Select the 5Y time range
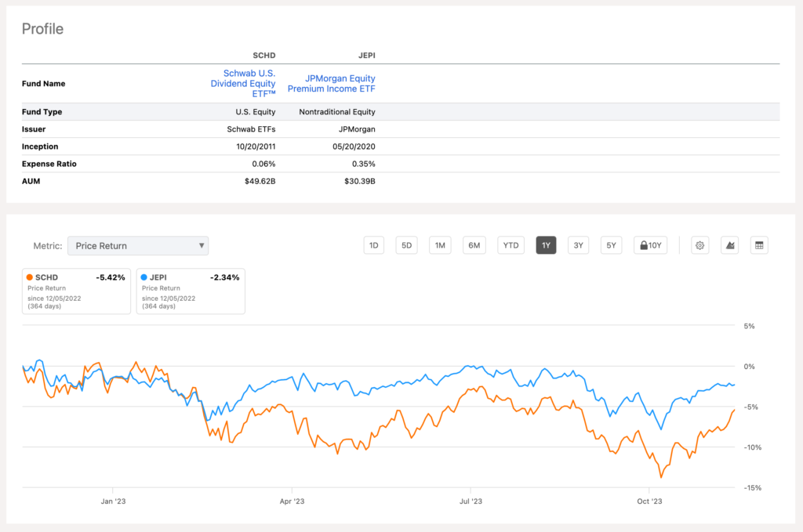Image resolution: width=803 pixels, height=532 pixels. (x=611, y=245)
